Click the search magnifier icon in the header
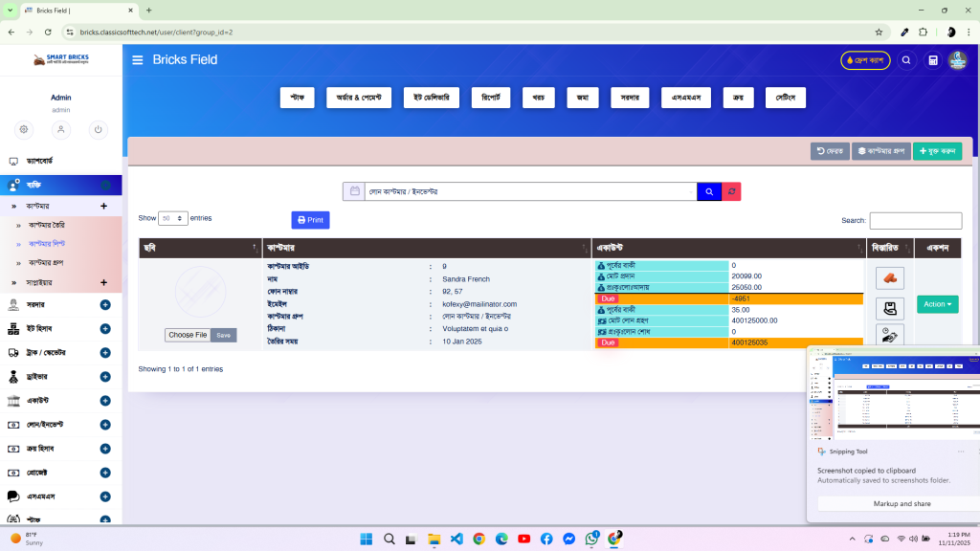980x551 pixels. (906, 59)
